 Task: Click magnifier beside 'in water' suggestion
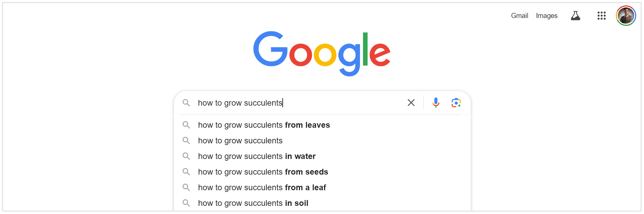tap(186, 156)
